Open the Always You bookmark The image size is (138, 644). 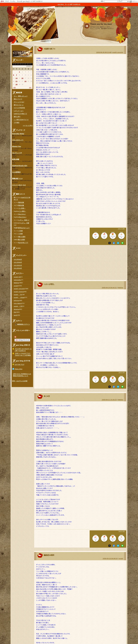(x=17, y=147)
